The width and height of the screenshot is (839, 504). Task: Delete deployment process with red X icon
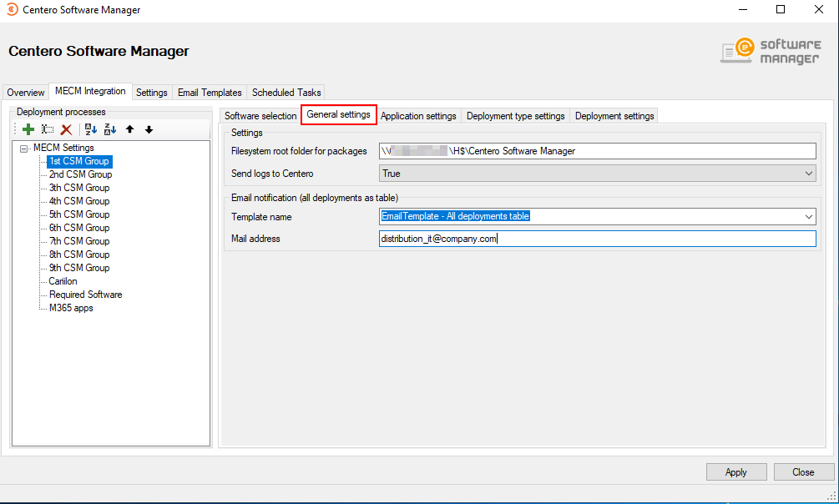pos(66,129)
